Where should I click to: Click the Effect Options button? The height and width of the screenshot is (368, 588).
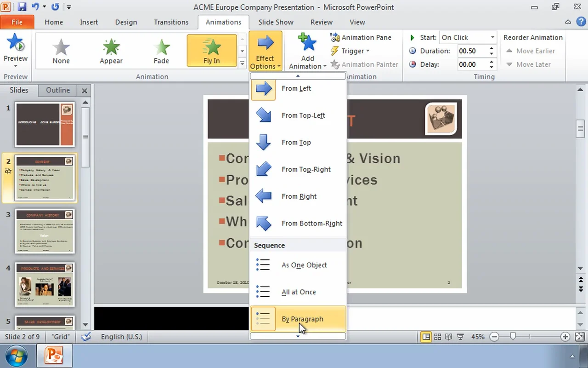pos(266,51)
